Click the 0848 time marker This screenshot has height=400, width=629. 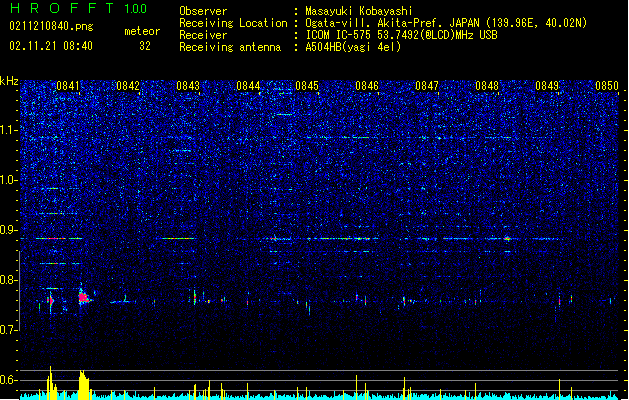point(487,86)
